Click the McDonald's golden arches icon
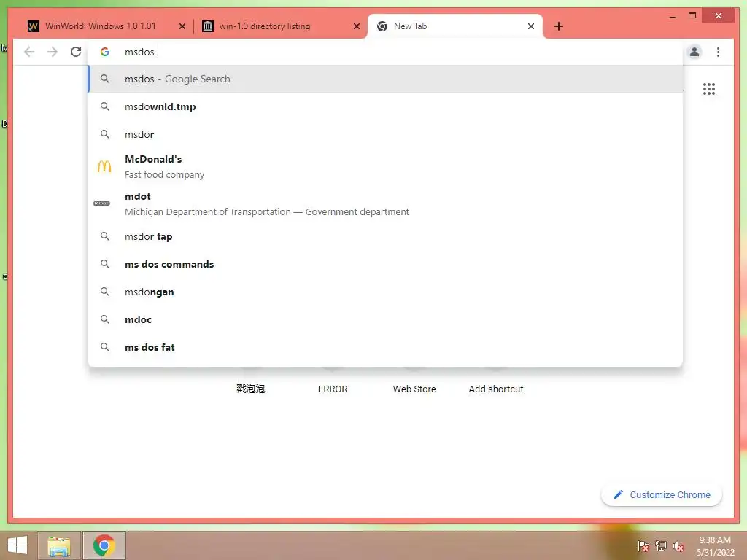This screenshot has height=560, width=747. tap(104, 166)
